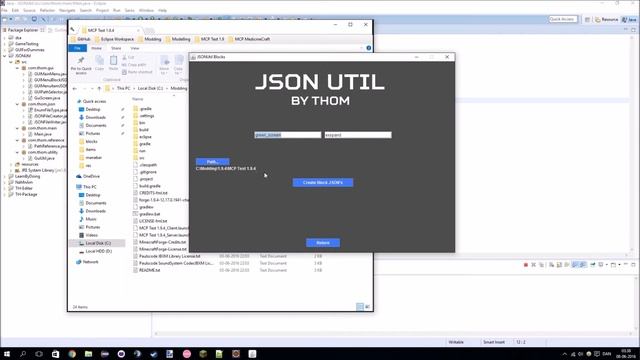Open Explorer help question mark icon
This screenshot has width=640, height=360.
tap(369, 48)
